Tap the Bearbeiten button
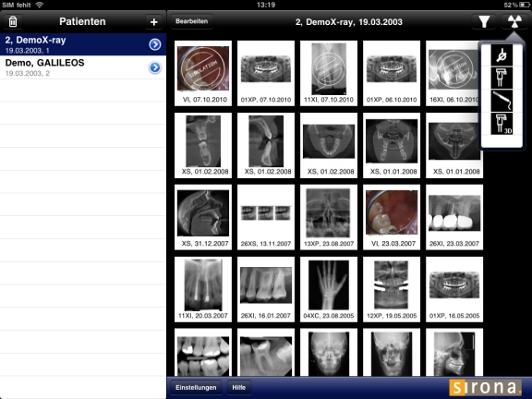Screen dimensions: 532x399 coord(192,21)
